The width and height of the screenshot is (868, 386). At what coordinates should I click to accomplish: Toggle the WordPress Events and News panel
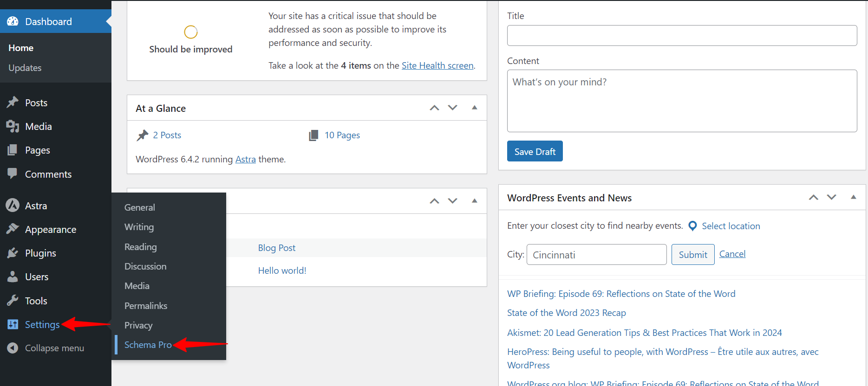click(853, 197)
